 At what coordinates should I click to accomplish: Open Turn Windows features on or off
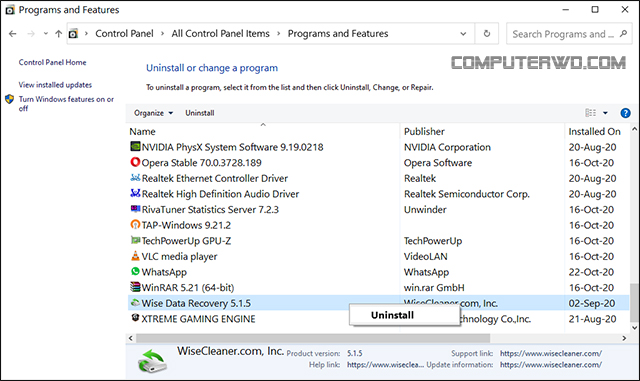point(66,104)
